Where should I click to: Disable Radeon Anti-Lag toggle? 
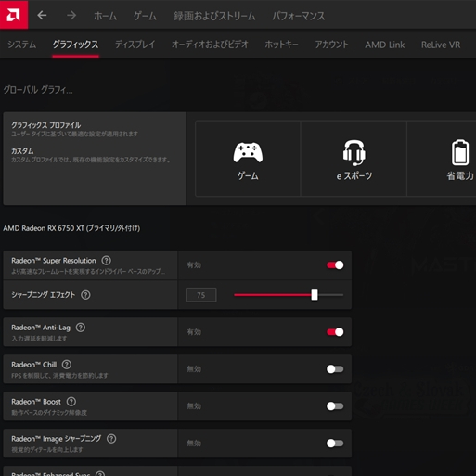point(335,332)
